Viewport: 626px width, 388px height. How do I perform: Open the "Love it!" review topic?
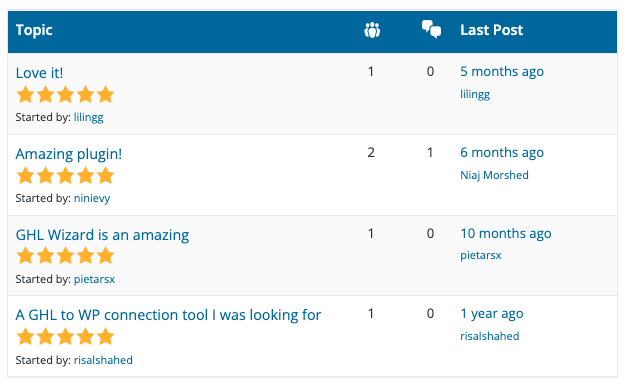point(39,73)
